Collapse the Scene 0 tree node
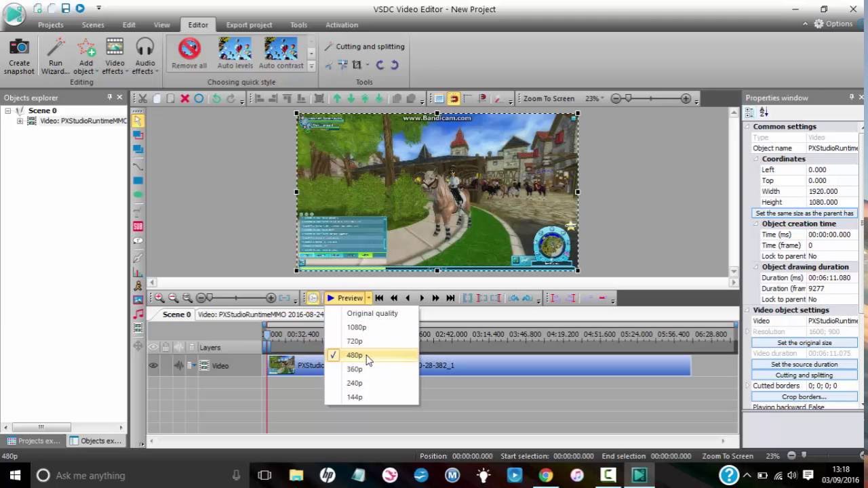The image size is (868, 488). [x=8, y=110]
